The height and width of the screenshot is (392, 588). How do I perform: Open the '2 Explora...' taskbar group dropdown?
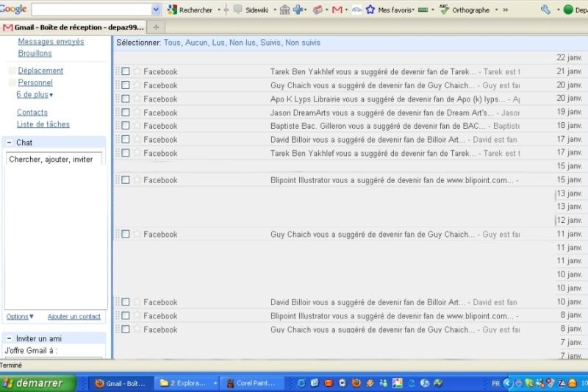pyautogui.click(x=215, y=383)
